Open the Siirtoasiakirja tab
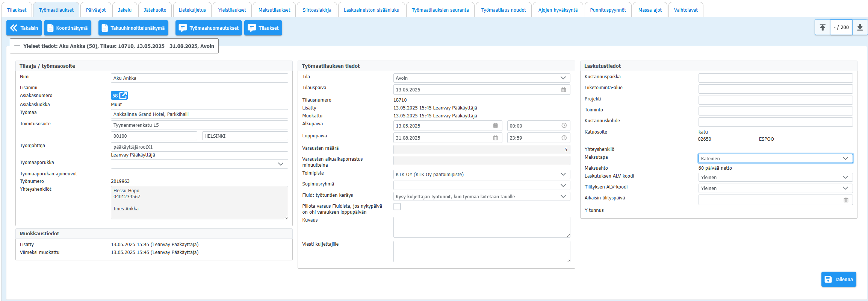 click(x=317, y=10)
